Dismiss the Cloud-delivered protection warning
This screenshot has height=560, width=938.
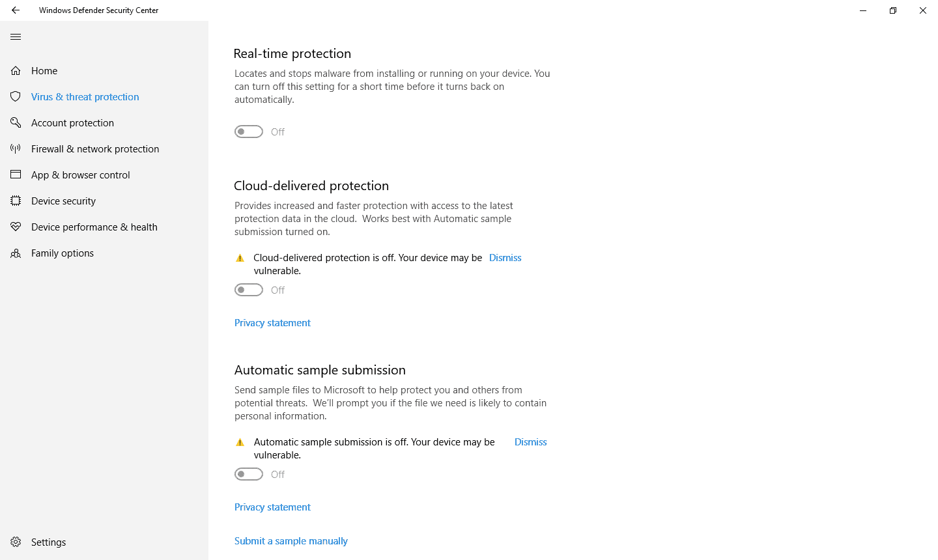click(505, 258)
